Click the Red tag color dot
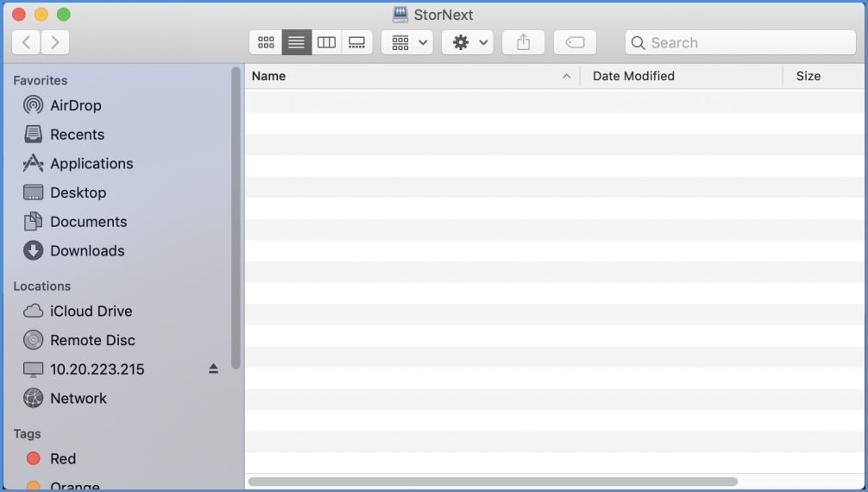Screen dimensions: 868x492 tap(33, 458)
